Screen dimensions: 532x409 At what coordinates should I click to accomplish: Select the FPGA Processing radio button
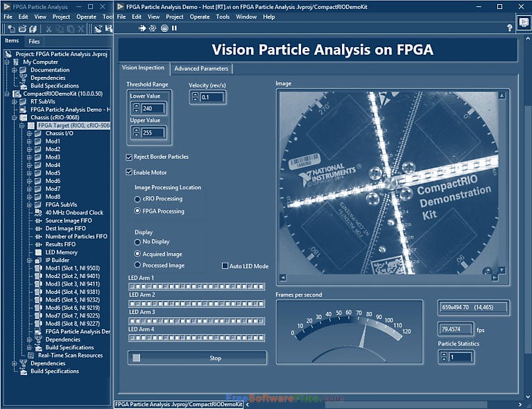coord(137,211)
